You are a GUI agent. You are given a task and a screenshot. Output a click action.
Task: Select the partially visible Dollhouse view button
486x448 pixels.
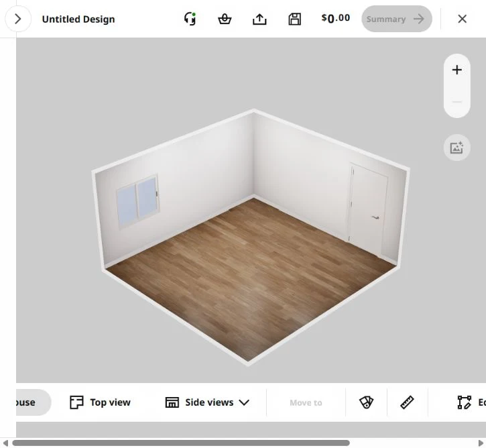pos(33,402)
